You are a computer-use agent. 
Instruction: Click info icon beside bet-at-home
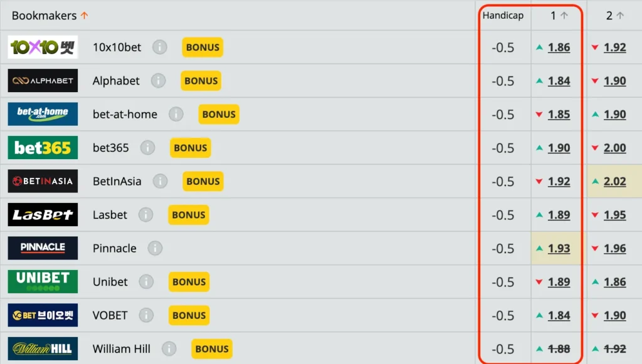pyautogui.click(x=176, y=115)
